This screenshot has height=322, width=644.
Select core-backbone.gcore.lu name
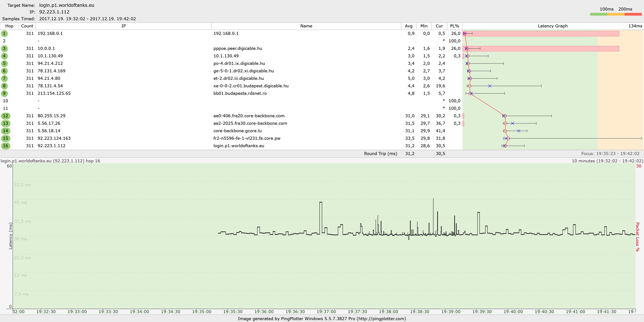238,131
